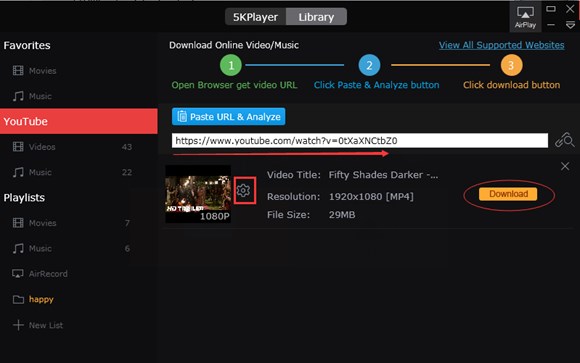Viewport: 580px width, 363px height.
Task: Click the File Size 29MB value
Action: (342, 215)
